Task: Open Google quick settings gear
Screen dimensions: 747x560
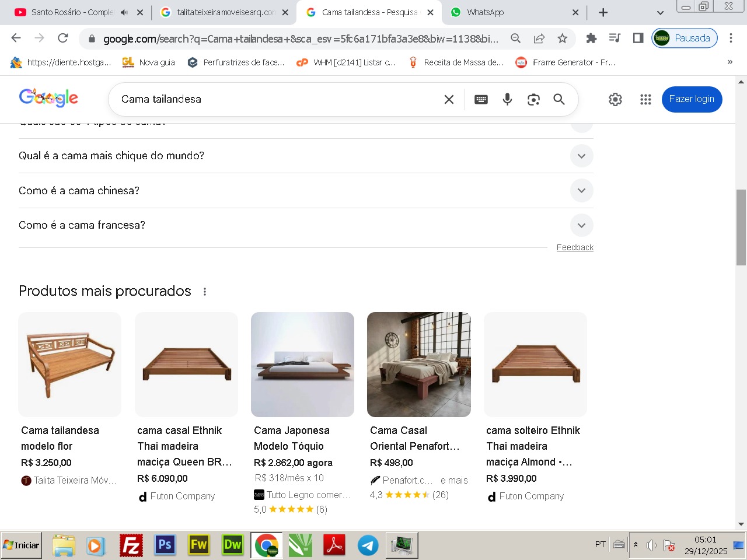Action: (615, 99)
